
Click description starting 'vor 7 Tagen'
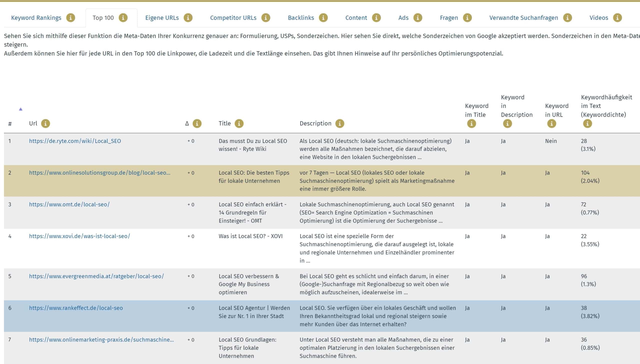click(x=377, y=181)
